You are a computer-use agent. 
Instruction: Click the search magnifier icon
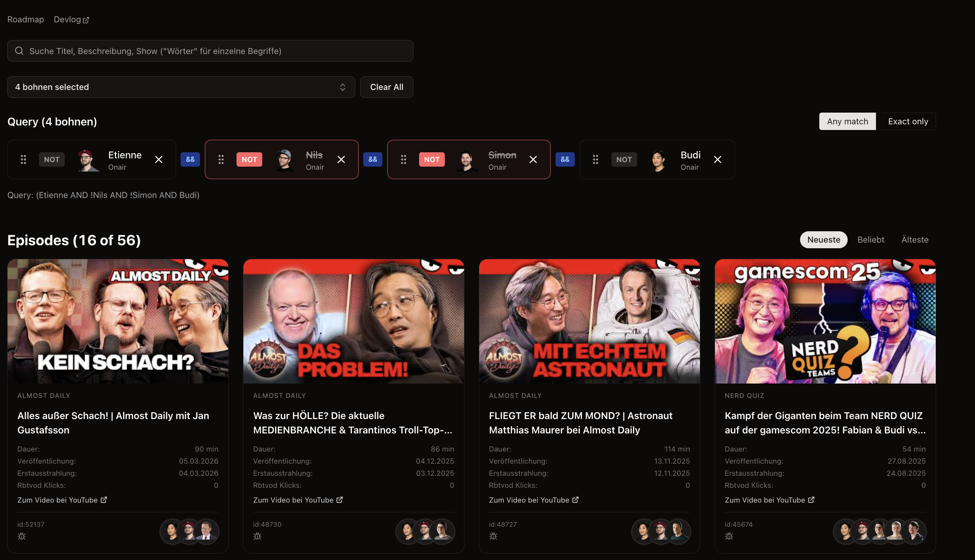(19, 51)
